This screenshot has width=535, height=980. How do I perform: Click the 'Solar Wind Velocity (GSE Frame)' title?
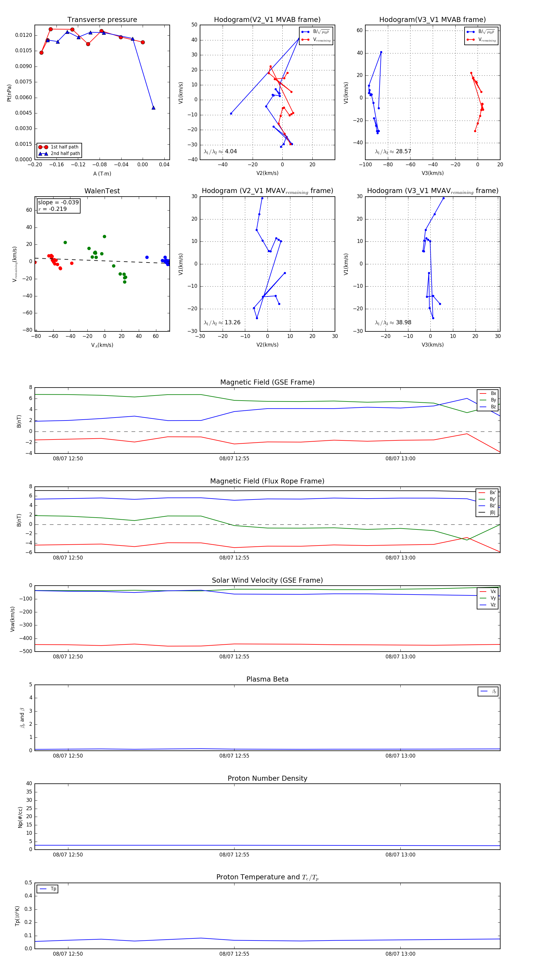[x=267, y=580]
